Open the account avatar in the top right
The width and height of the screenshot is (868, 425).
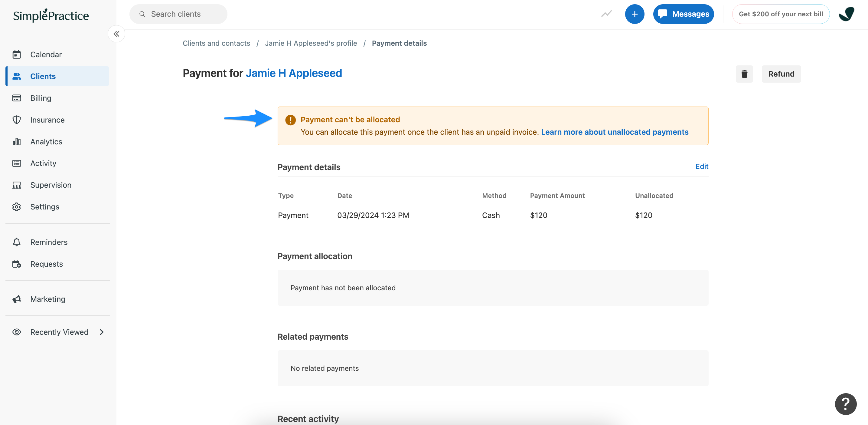pyautogui.click(x=847, y=14)
